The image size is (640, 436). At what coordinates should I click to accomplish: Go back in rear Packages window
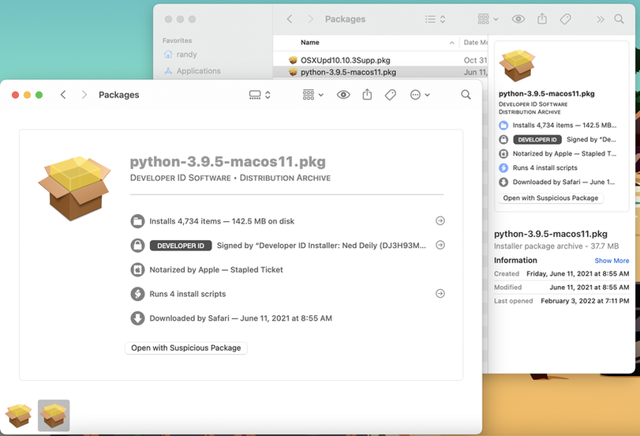point(289,19)
